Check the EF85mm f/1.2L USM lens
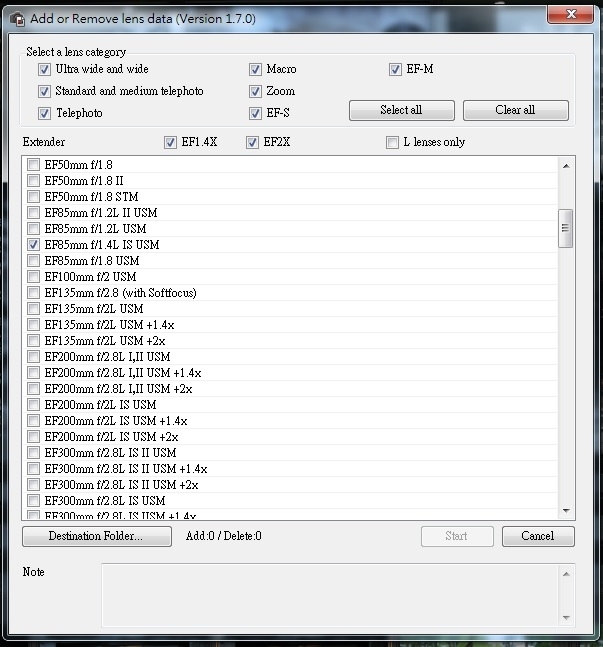Screen dimensions: 603x647 [x=33, y=229]
